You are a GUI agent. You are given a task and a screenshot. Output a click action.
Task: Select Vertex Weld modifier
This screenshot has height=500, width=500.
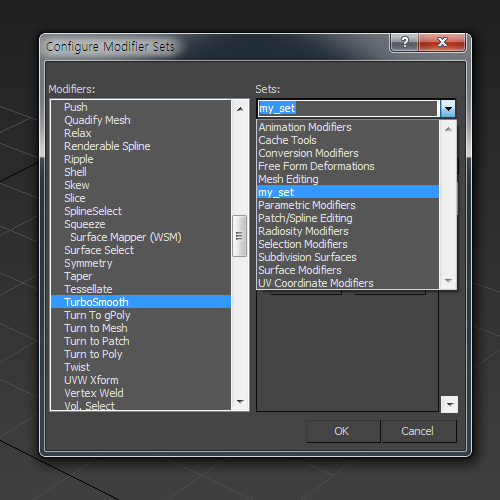(x=141, y=393)
